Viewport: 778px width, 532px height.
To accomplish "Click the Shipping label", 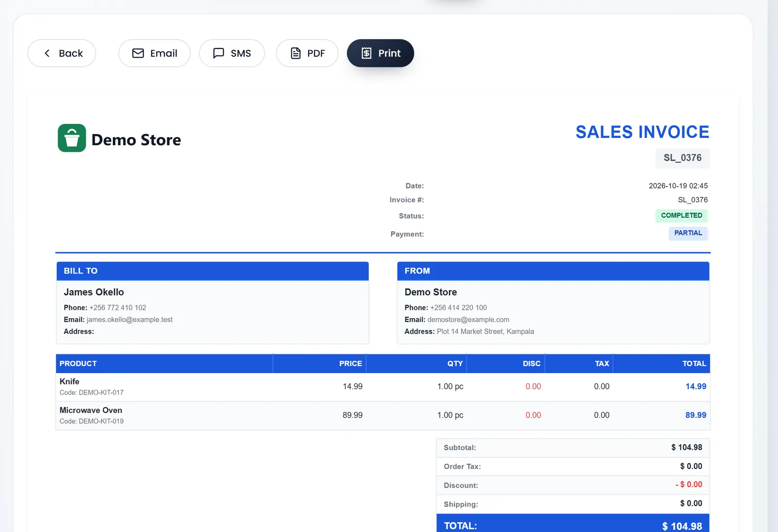I will click(461, 504).
